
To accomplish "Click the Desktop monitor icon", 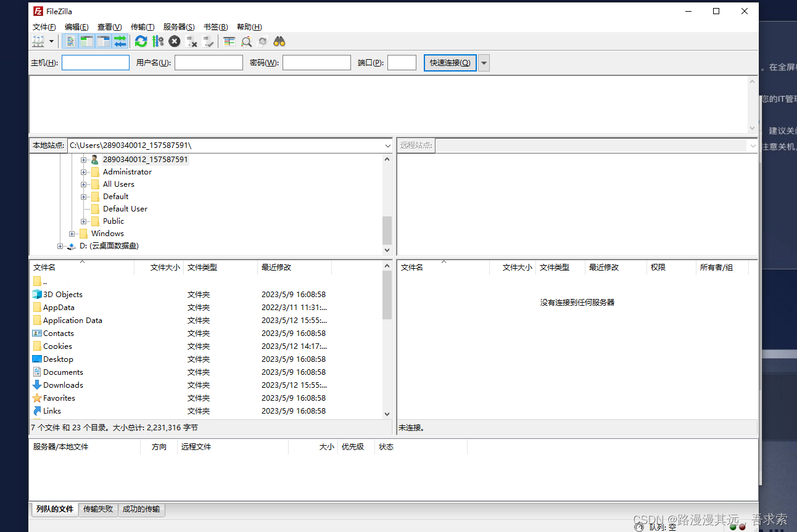I will point(37,359).
